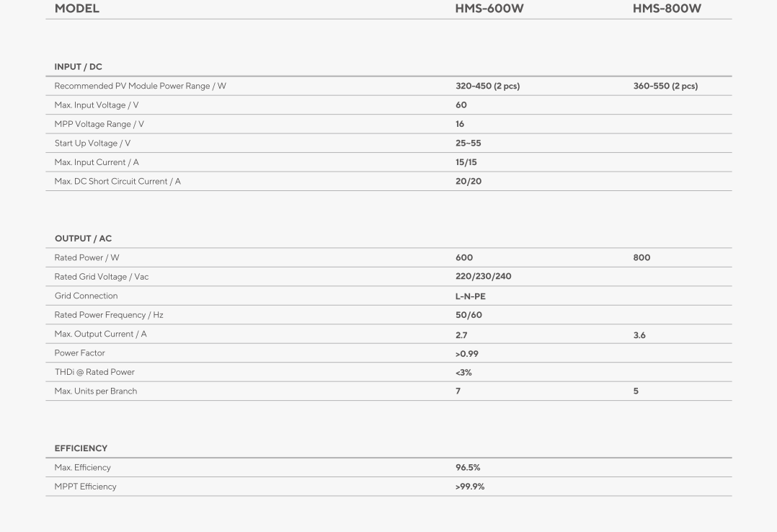Click the 800 rated power value
777x532 pixels.
click(641, 258)
